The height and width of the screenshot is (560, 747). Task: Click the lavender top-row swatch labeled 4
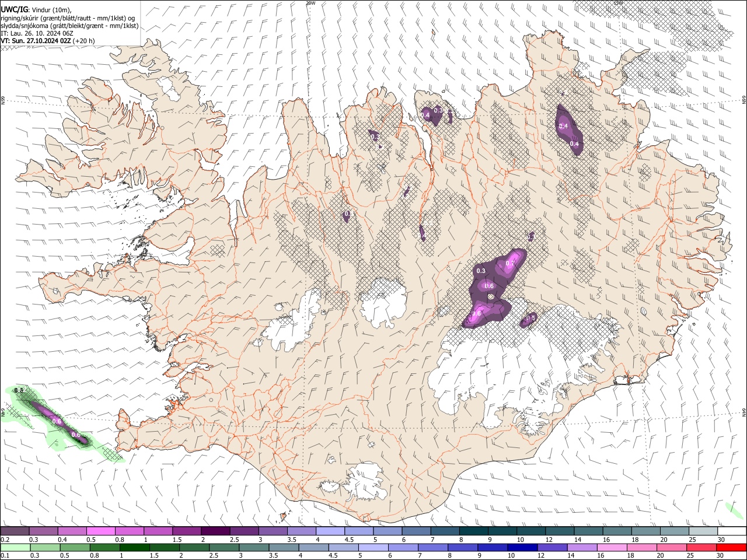pos(330,531)
